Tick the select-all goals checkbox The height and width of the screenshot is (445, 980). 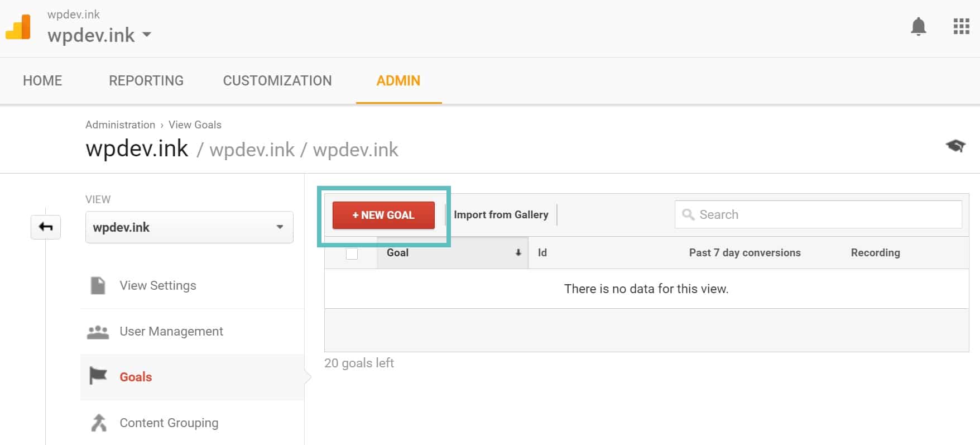[352, 253]
